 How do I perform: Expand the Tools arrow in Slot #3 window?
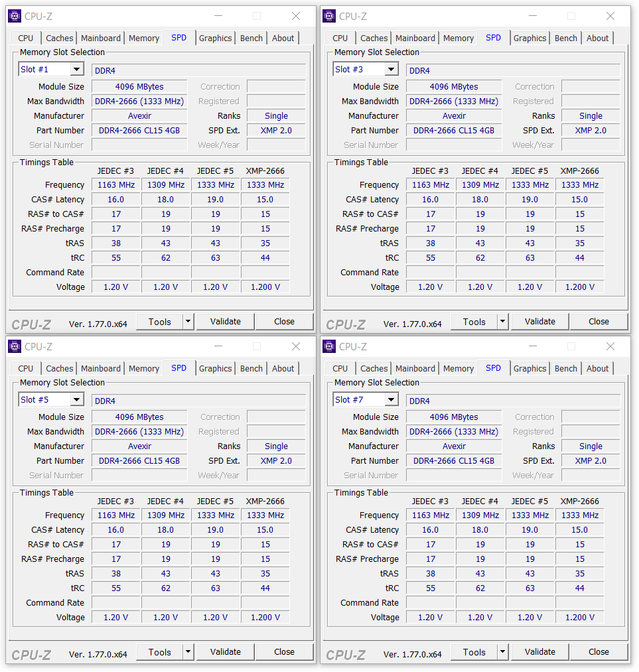coord(503,322)
